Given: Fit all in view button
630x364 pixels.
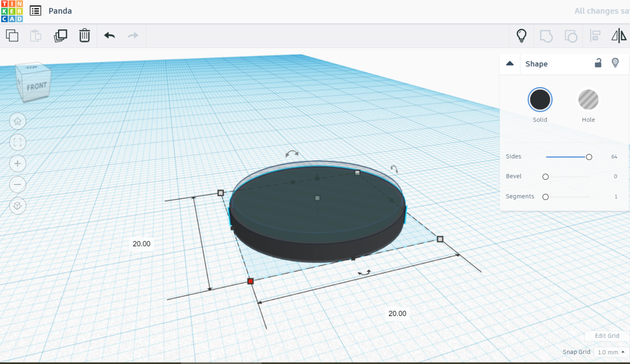Looking at the screenshot, I should point(18,142).
